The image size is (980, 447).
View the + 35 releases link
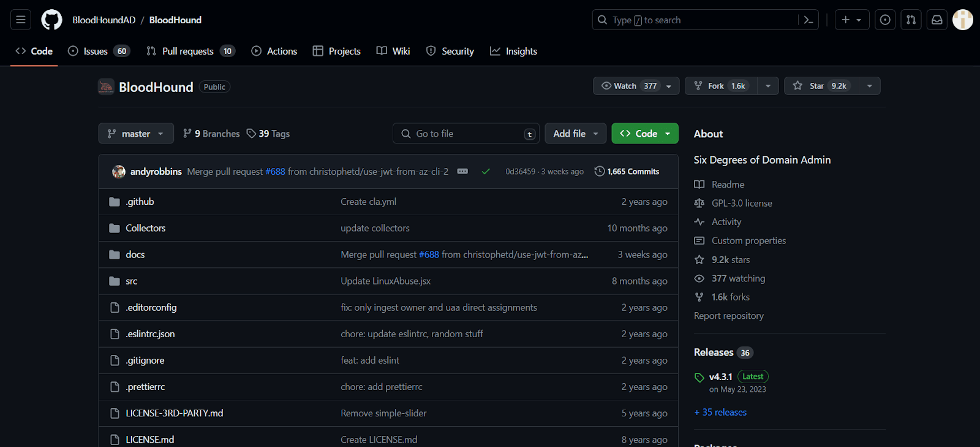coord(720,412)
